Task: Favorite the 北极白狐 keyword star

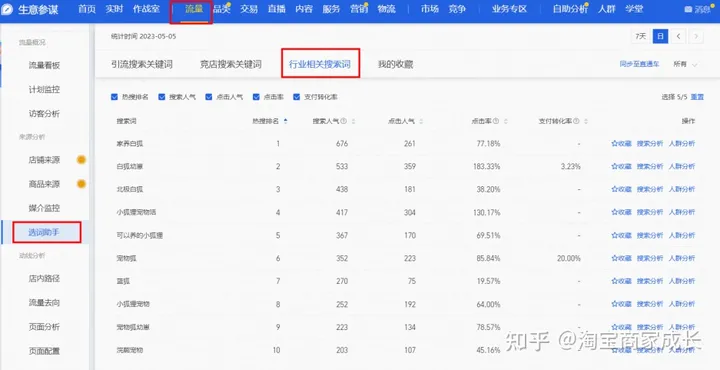Action: [614, 189]
